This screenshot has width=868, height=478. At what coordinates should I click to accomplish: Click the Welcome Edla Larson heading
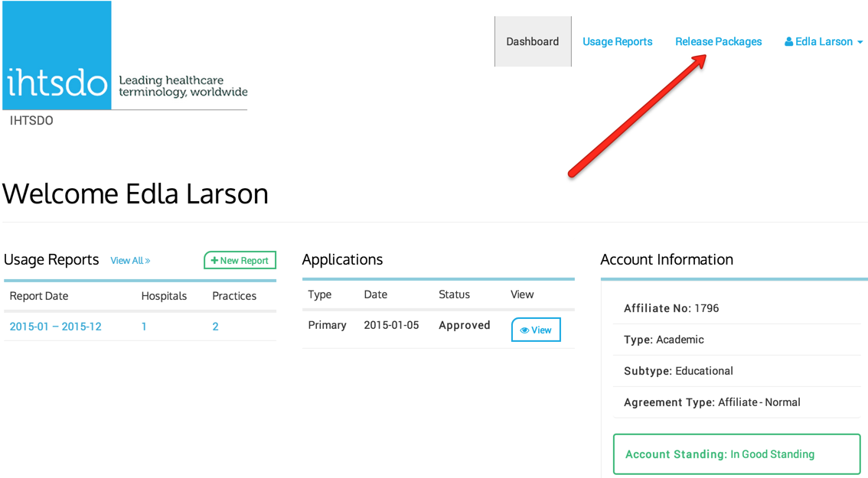135,193
